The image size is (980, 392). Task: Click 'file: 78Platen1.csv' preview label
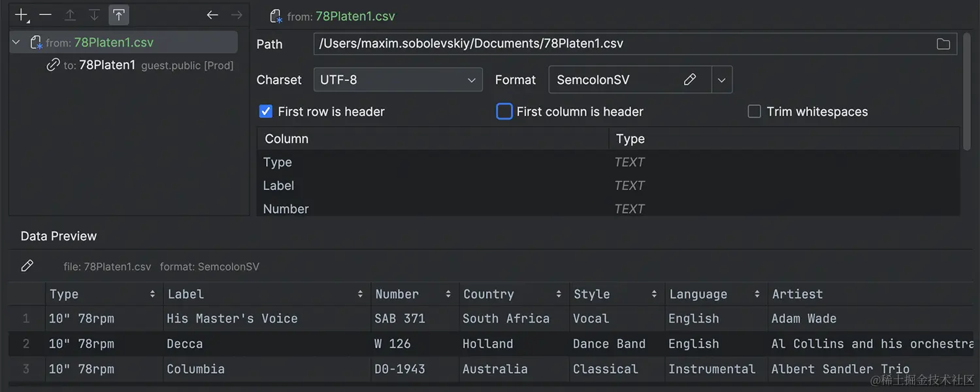[107, 267]
